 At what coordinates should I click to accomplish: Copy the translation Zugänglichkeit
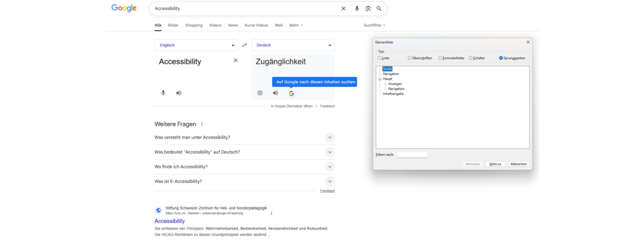click(x=260, y=93)
